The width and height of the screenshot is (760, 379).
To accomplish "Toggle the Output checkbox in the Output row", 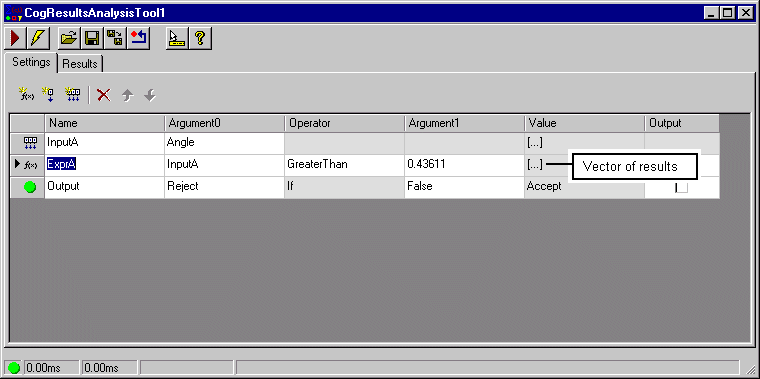I will 681,187.
